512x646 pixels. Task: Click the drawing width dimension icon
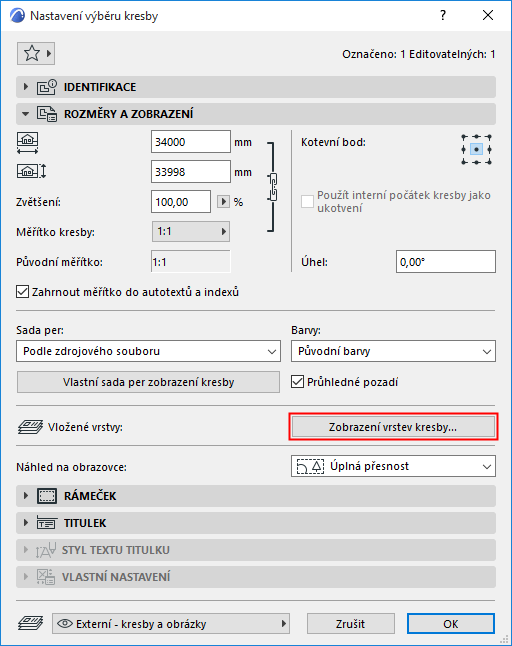pos(28,143)
